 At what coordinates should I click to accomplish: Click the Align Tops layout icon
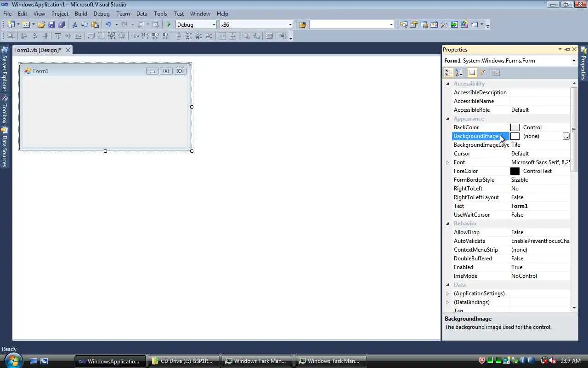pos(57,36)
